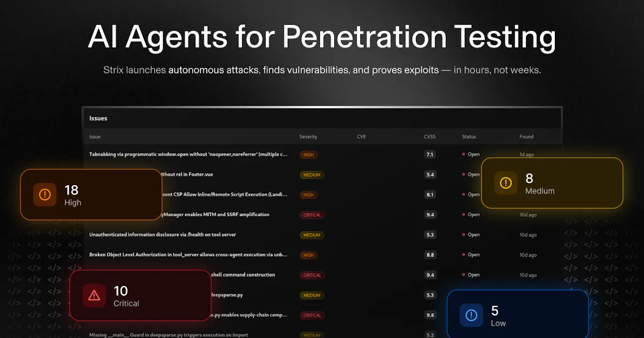Click the 8.1 CVSS score
Screen dimensions: 644x338
tap(430, 195)
